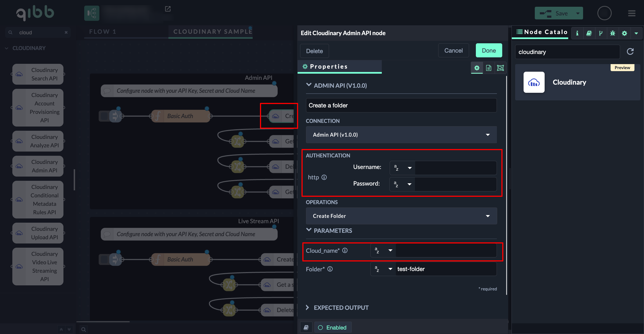Click the open-in-new-window icon
The image size is (644, 334).
click(168, 9)
